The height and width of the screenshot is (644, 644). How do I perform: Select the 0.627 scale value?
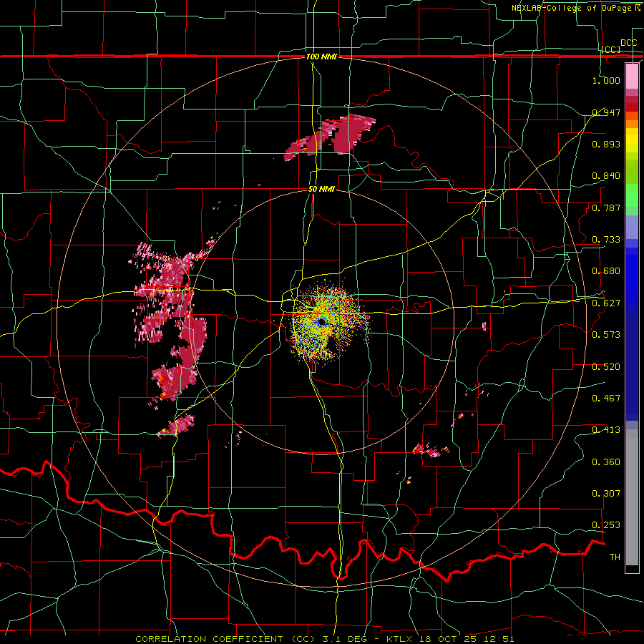point(606,303)
